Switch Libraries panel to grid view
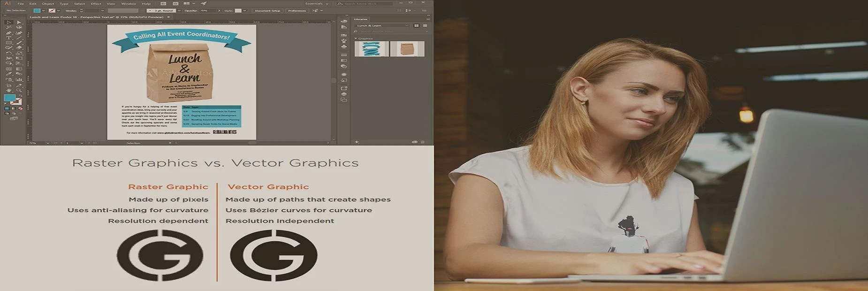Screen dimensions: 868x291 (x=416, y=26)
